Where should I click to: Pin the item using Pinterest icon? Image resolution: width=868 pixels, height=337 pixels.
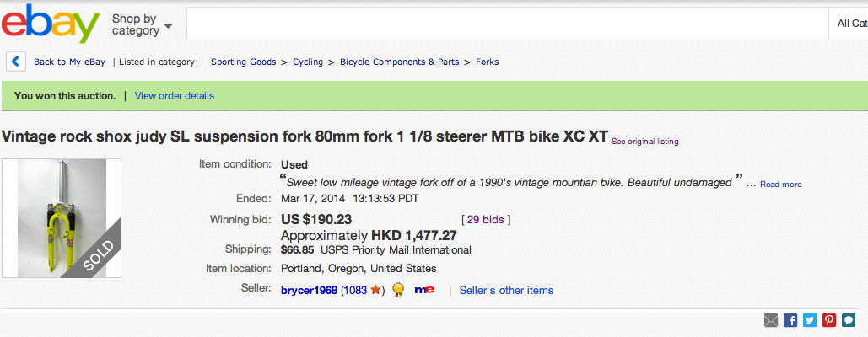tap(829, 320)
